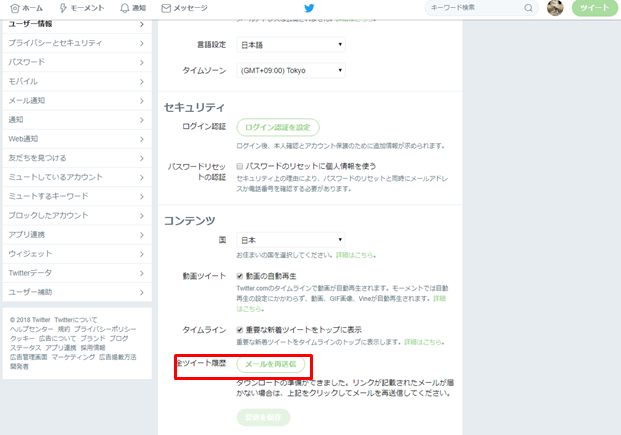Open ユーザー情報 settings section

(77, 24)
